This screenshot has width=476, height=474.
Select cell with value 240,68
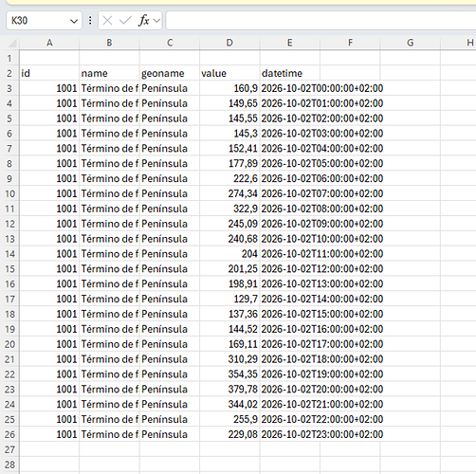pos(229,239)
